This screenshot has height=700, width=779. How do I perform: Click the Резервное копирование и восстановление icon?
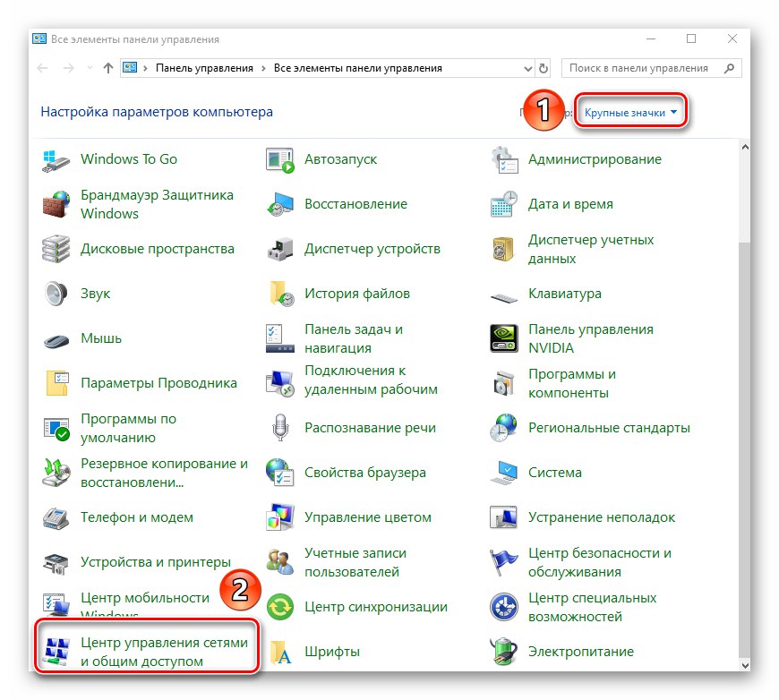[x=56, y=473]
